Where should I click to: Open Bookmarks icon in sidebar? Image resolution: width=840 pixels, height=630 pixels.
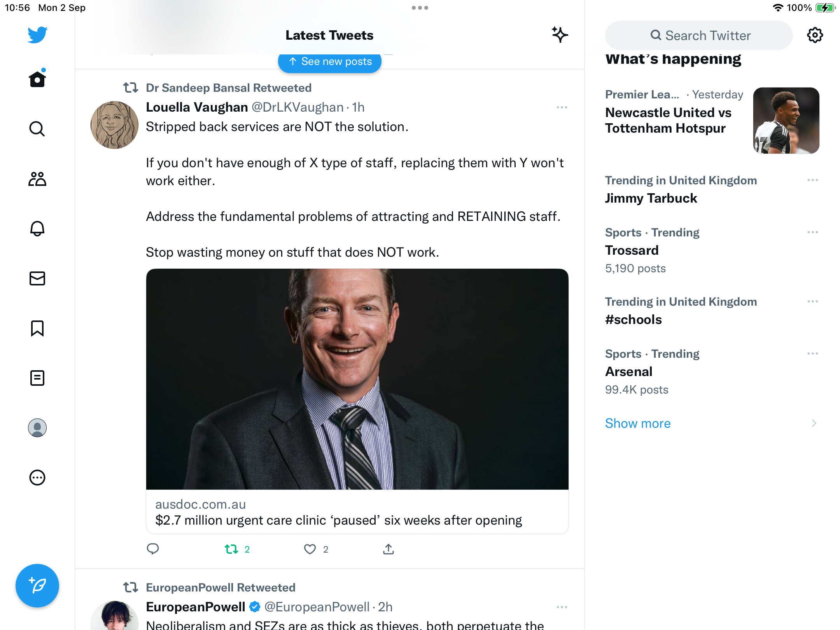tap(37, 328)
